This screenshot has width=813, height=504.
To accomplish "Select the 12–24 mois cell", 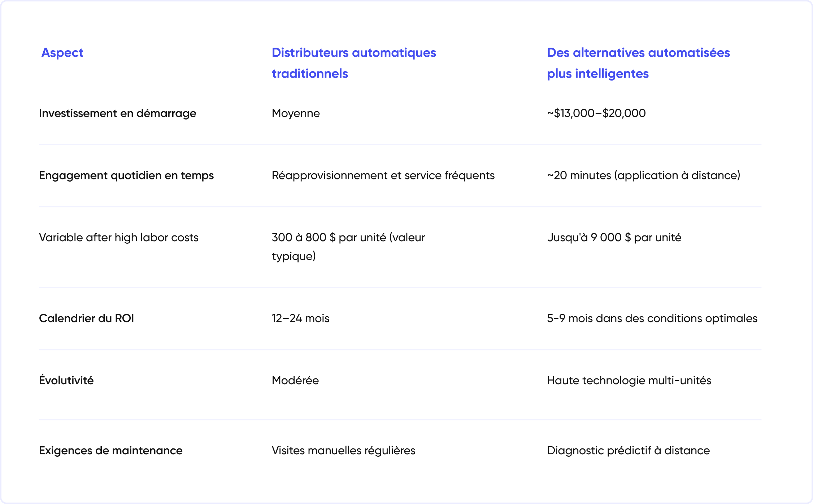I will point(300,318).
